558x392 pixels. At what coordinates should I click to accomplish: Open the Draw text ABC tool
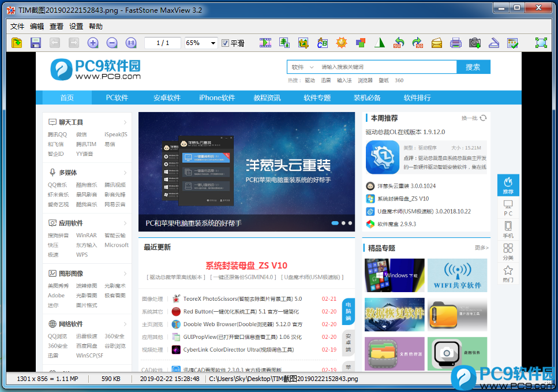click(x=323, y=43)
